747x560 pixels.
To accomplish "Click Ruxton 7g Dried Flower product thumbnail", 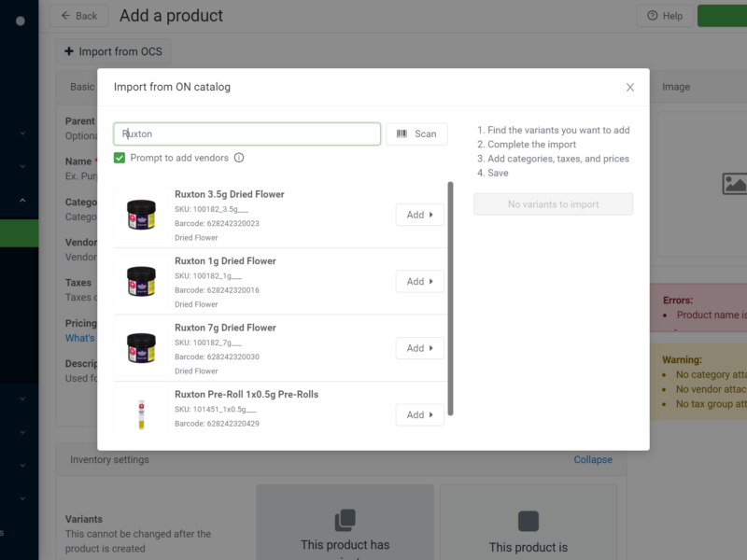I will click(141, 348).
